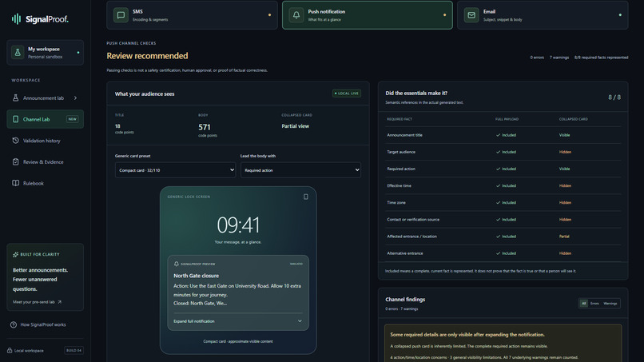644x362 pixels.
Task: Click the external link arrow beside Meet your pre-send lab
Action: pyautogui.click(x=60, y=302)
